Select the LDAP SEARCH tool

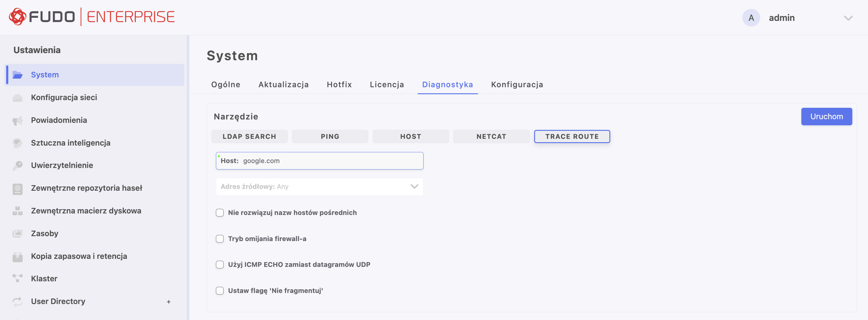249,136
